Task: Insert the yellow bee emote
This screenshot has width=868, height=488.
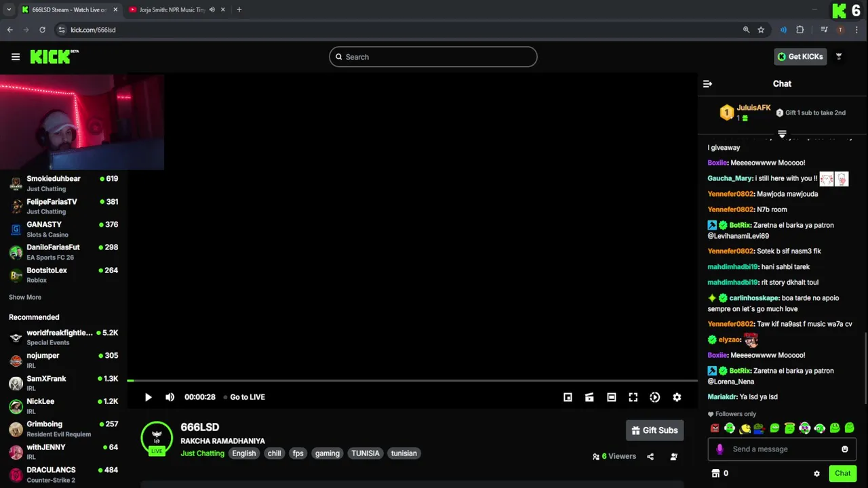Action: pos(745,428)
